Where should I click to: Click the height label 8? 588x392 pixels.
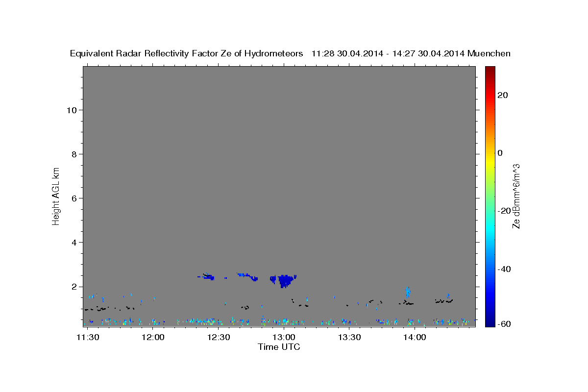click(73, 154)
